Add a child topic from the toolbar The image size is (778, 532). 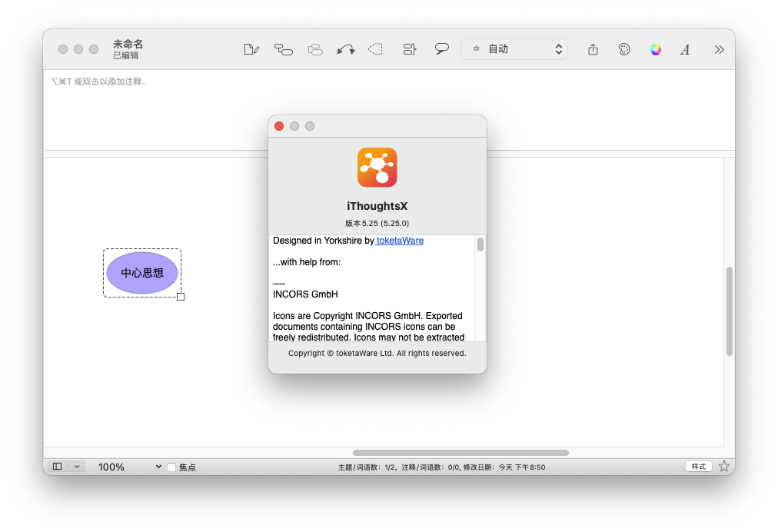[x=284, y=49]
